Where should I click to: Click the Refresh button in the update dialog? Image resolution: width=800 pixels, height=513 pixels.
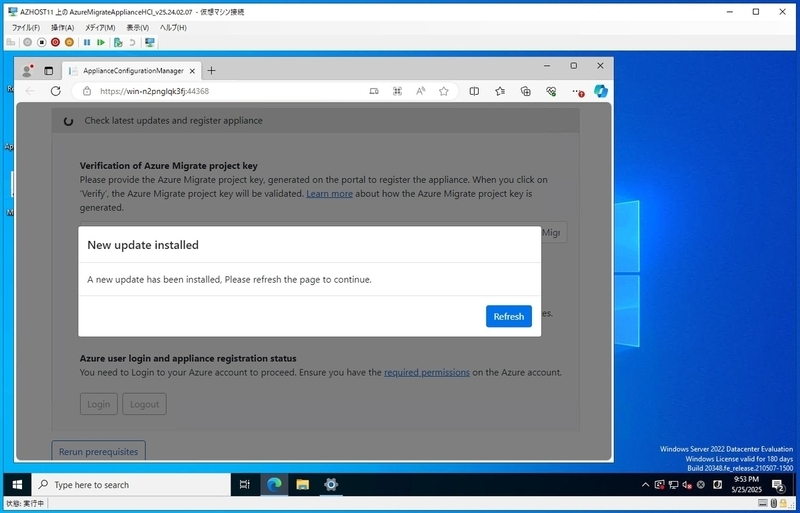pos(509,316)
